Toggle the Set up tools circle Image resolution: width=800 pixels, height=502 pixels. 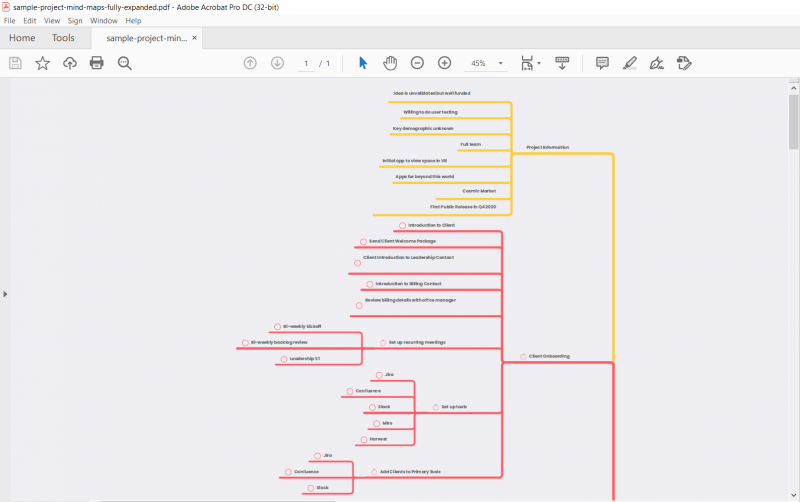436,407
